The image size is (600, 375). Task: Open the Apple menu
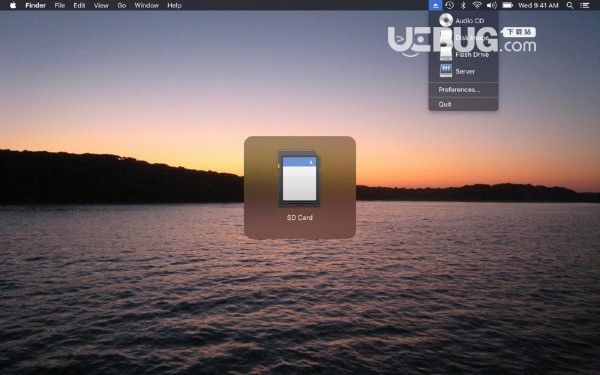tap(13, 5)
